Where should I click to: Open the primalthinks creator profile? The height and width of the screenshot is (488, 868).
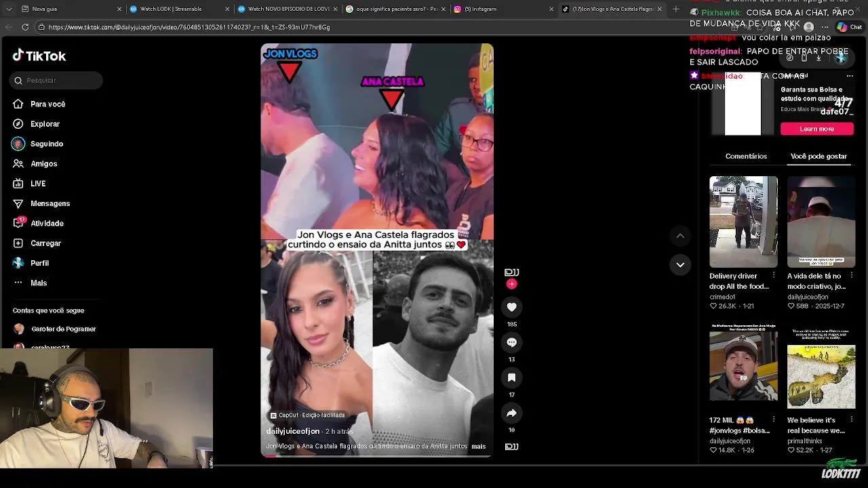pyautogui.click(x=805, y=441)
